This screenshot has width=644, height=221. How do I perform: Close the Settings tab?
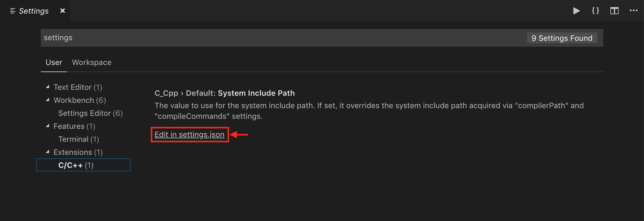(63, 11)
